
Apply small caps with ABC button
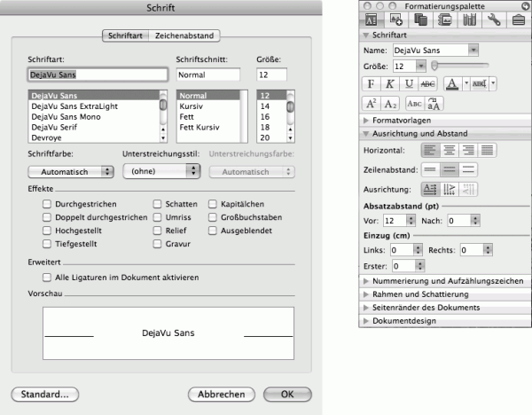point(415,104)
